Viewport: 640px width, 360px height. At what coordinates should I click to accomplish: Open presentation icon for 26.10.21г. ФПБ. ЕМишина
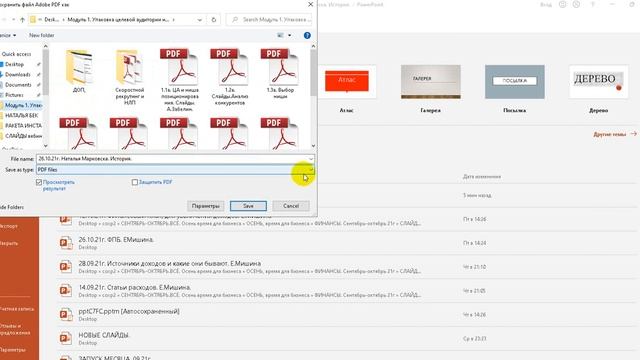(66, 243)
